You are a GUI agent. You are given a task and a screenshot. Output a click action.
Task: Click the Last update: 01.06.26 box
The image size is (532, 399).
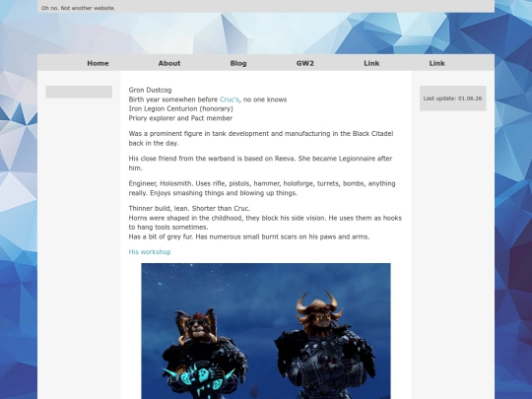pos(452,99)
